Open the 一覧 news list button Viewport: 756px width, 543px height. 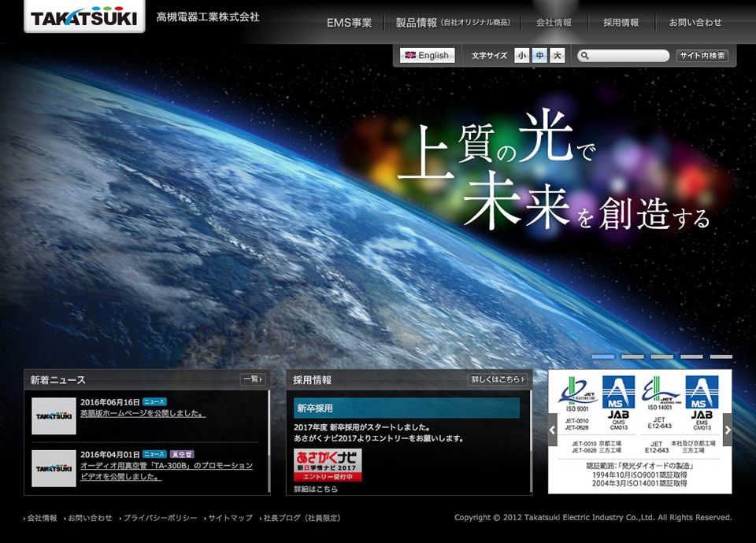[253, 379]
